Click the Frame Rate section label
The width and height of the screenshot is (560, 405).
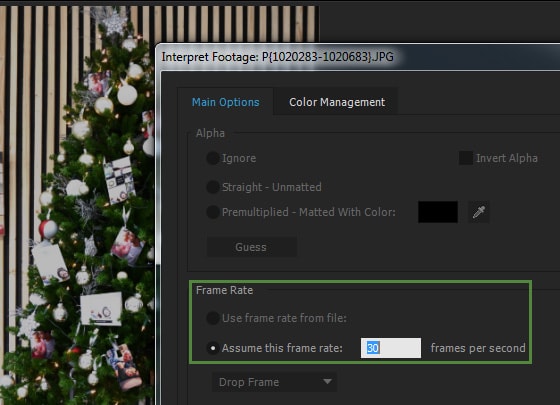(x=224, y=290)
